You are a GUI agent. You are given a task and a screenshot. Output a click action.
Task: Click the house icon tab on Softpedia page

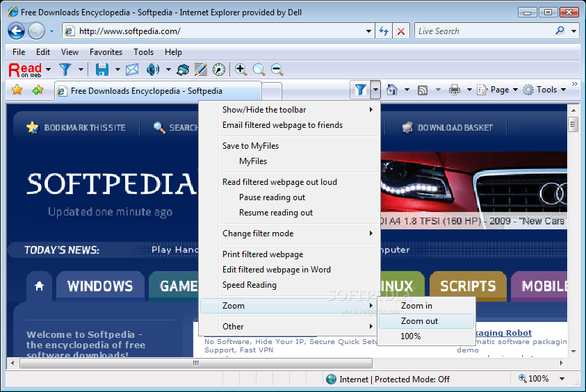click(39, 286)
